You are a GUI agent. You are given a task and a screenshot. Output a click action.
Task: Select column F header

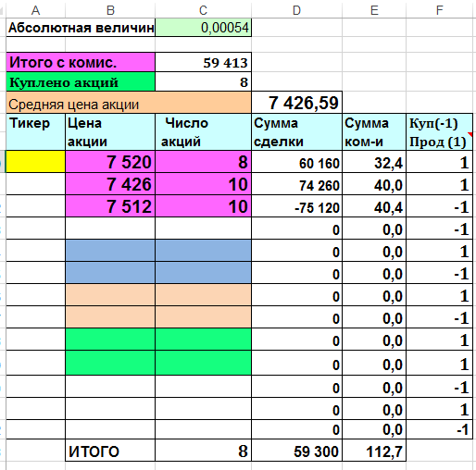[x=439, y=10]
